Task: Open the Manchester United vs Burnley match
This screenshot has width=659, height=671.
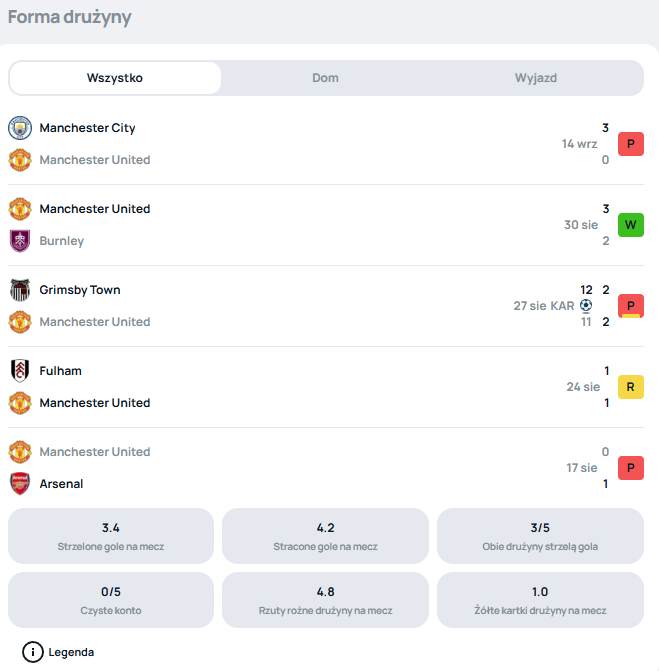Action: tap(326, 225)
